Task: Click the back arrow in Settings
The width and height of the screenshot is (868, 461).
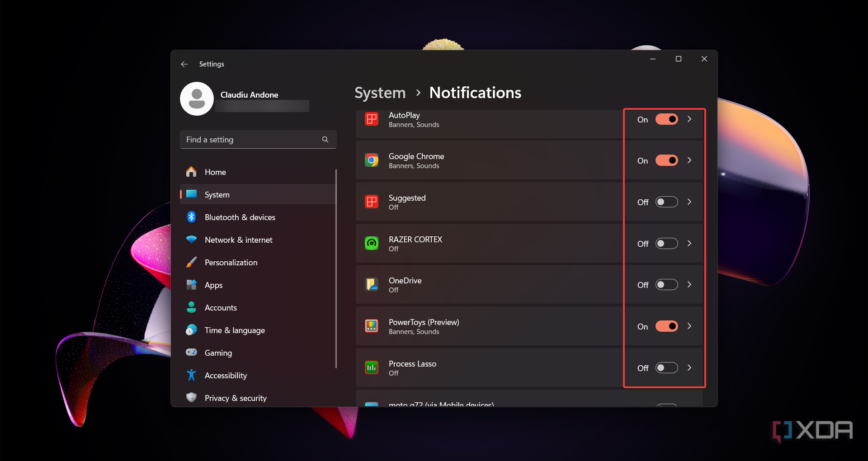Action: pyautogui.click(x=184, y=64)
